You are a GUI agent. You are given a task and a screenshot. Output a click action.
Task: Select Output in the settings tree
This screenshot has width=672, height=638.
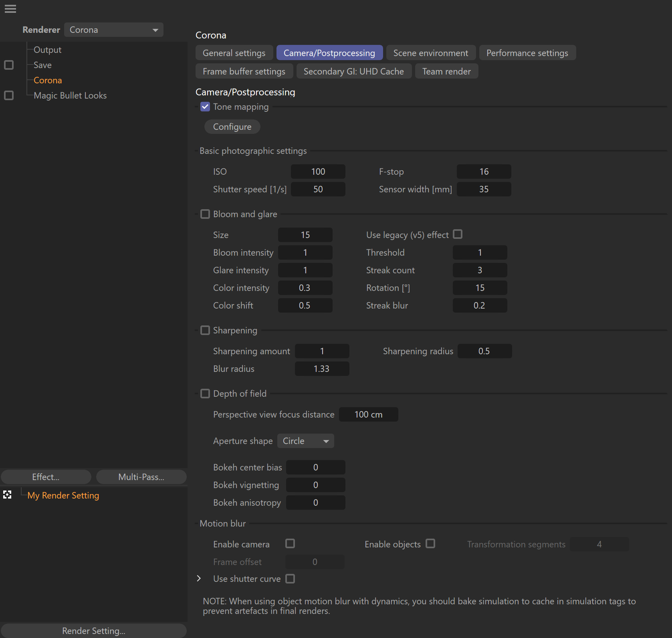(47, 50)
